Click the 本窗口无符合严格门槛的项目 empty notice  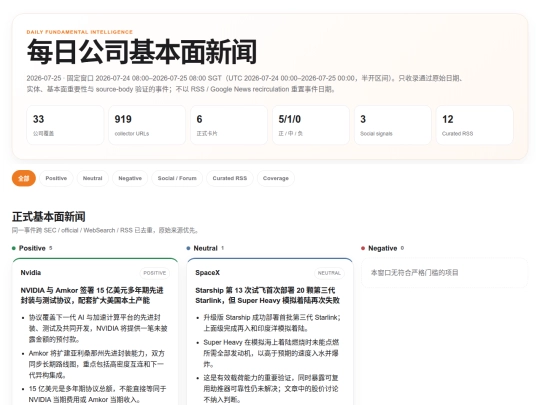[x=415, y=273]
